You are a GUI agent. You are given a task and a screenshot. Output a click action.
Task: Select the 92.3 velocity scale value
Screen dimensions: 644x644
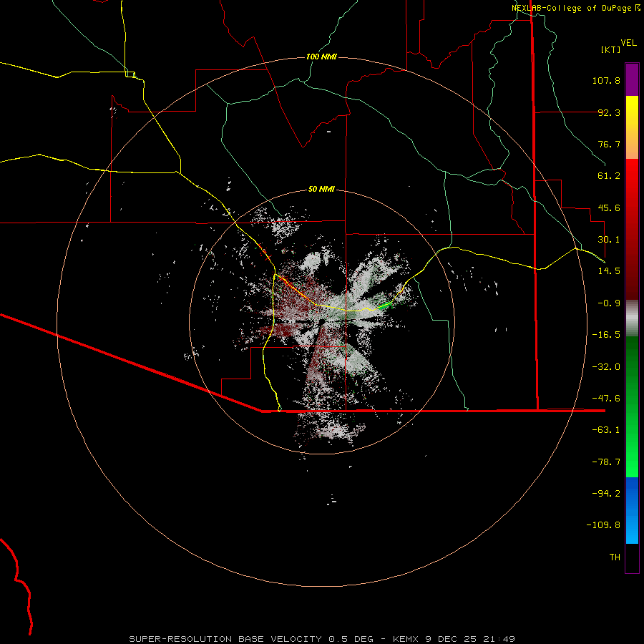click(x=609, y=112)
